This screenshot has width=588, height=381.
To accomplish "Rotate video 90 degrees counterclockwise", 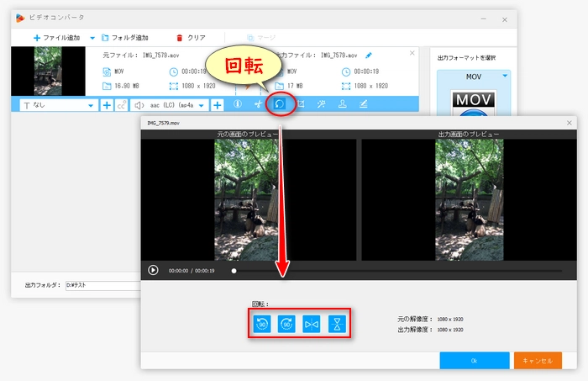I will [261, 325].
